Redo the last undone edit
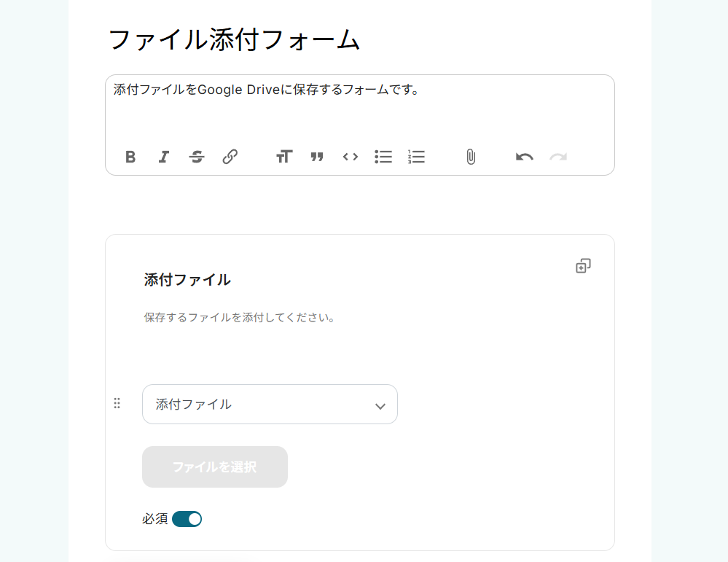The height and width of the screenshot is (562, 728). point(558,157)
